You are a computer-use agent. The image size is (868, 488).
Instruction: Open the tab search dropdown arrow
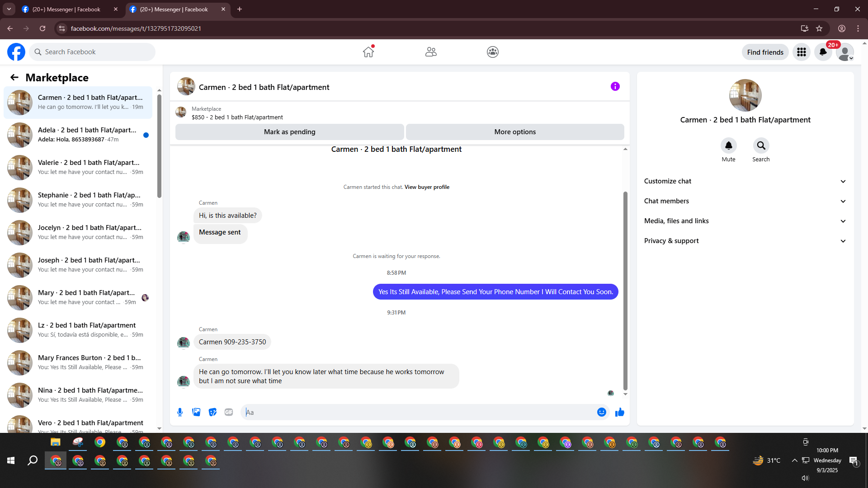9,9
